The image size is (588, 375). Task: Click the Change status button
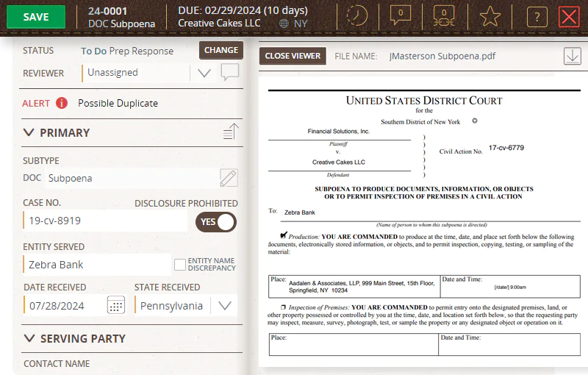(221, 50)
